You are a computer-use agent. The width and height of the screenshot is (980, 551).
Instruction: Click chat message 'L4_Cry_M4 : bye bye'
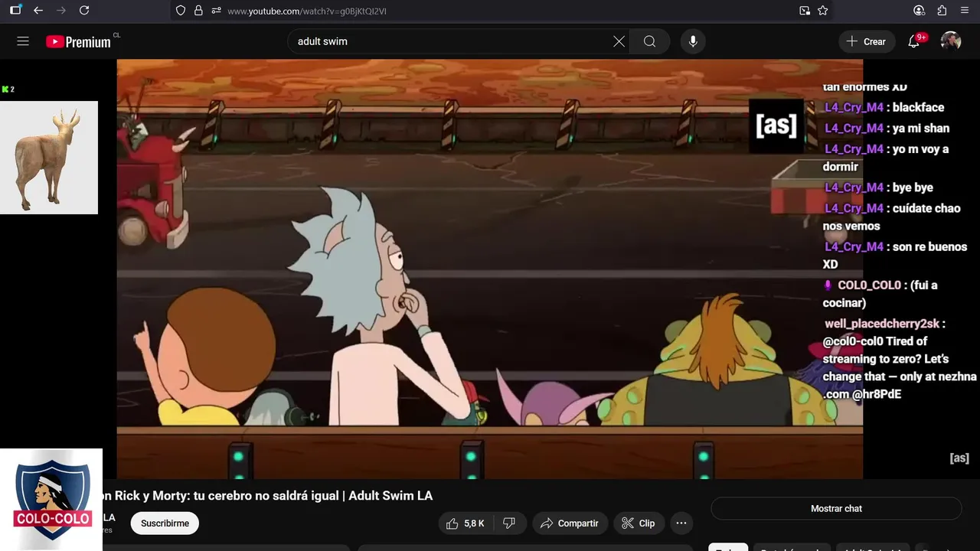pyautogui.click(x=879, y=187)
